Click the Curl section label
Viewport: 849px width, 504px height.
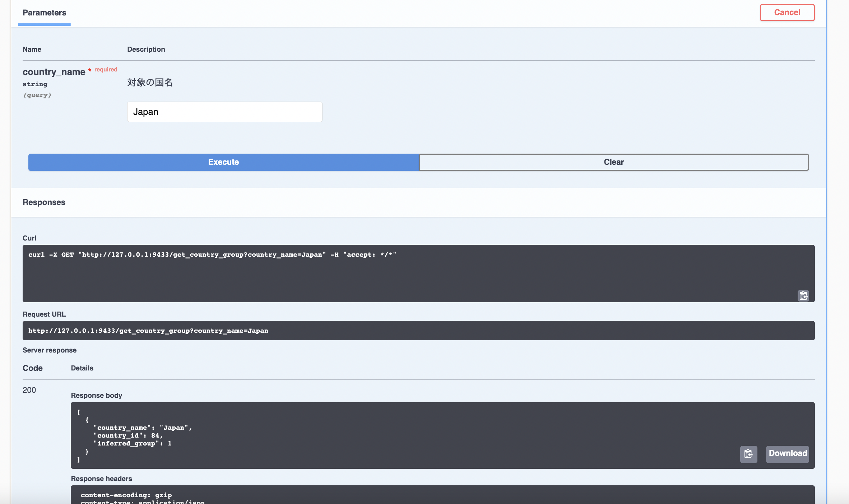29,238
